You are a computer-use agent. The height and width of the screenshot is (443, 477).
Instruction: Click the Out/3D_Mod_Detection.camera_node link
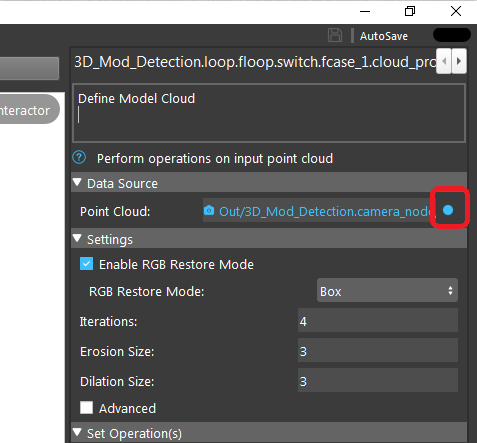326,212
